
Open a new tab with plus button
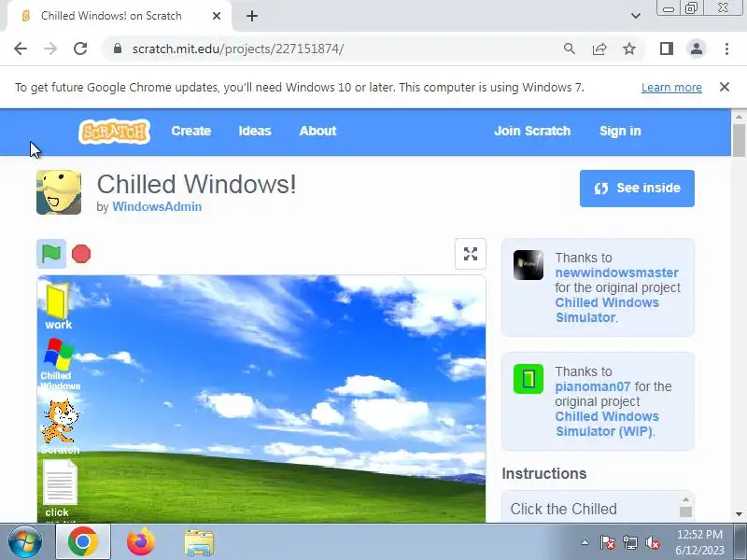(x=252, y=16)
